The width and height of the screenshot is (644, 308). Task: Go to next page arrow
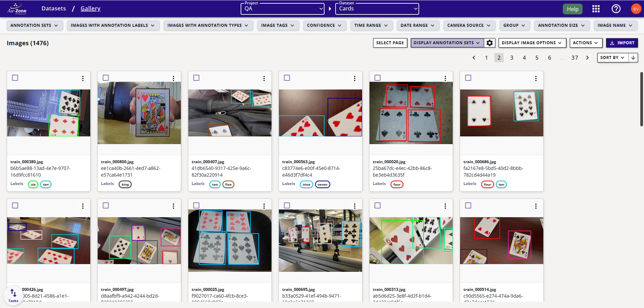tap(587, 58)
